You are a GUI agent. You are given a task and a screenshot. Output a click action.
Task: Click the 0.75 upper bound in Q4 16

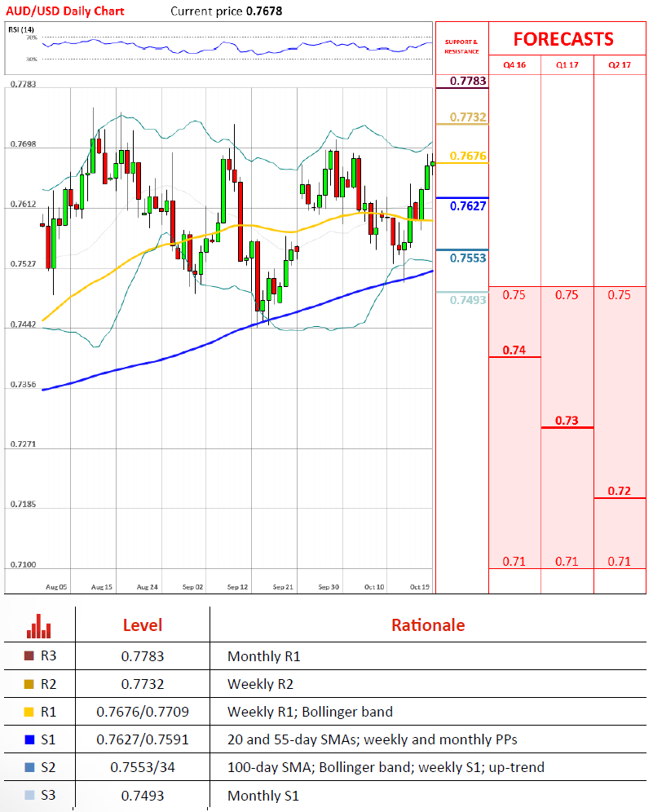point(514,294)
